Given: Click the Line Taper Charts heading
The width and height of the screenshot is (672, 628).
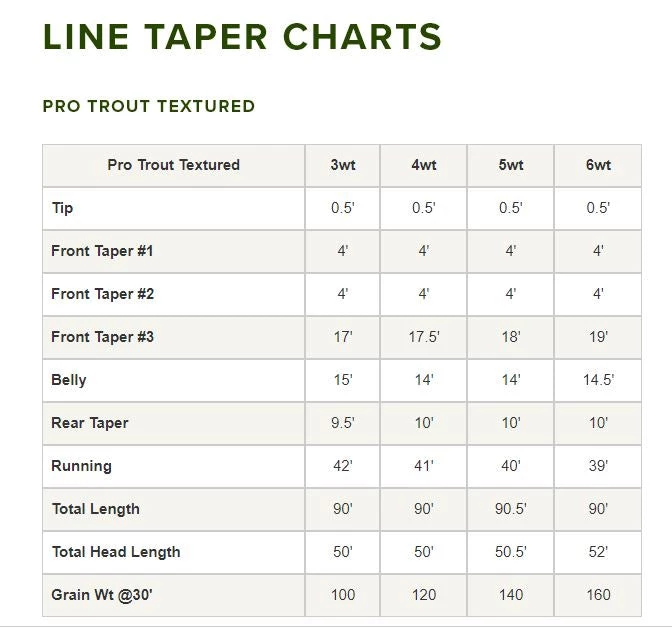Looking at the screenshot, I should coord(242,38).
